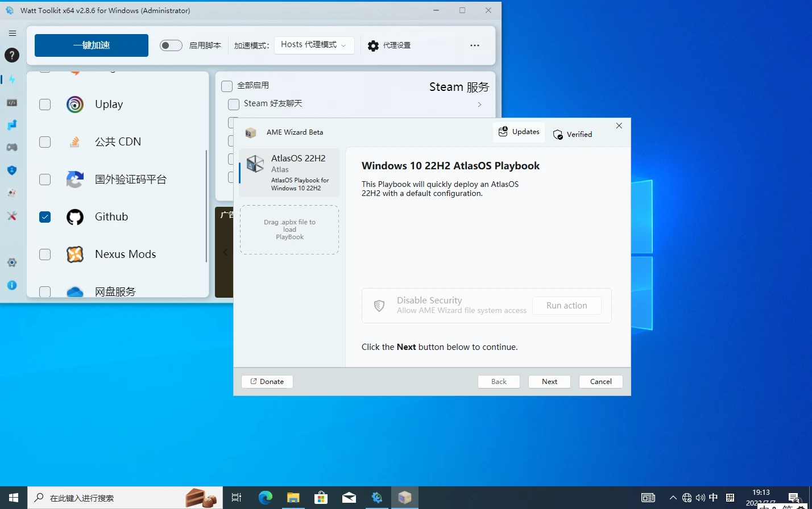The height and width of the screenshot is (509, 812).
Task: Click the ad banner previous arrow
Action: pos(225,252)
